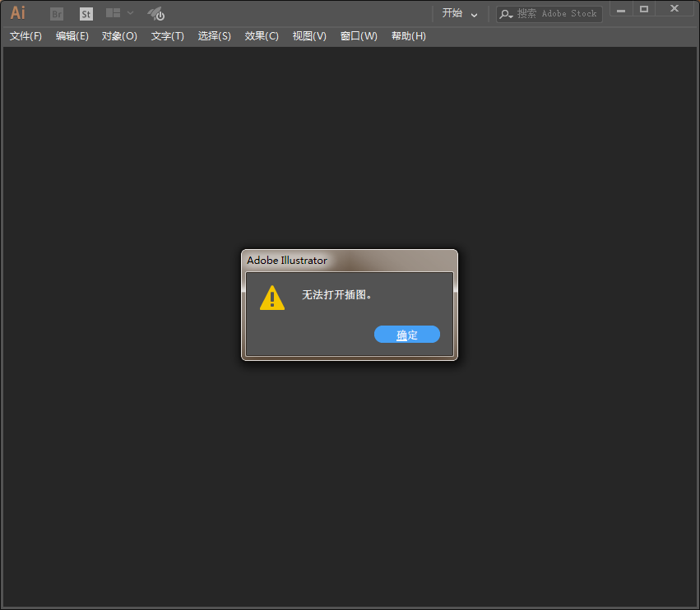Expand the arrange documents dropdown arrow

point(130,13)
